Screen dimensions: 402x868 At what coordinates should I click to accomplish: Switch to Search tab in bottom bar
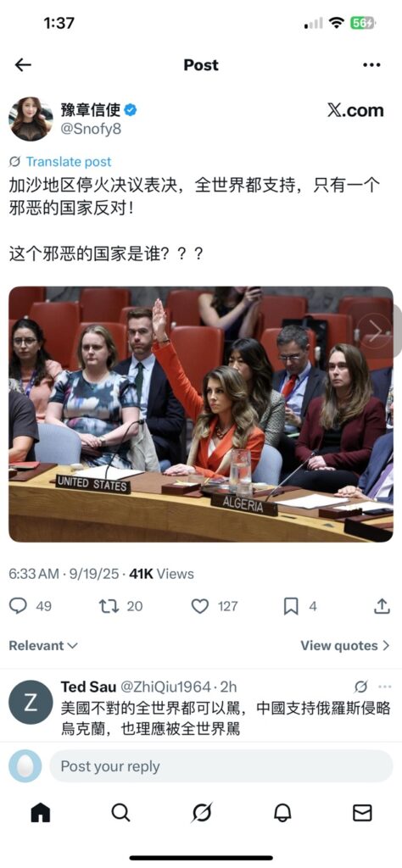120,813
